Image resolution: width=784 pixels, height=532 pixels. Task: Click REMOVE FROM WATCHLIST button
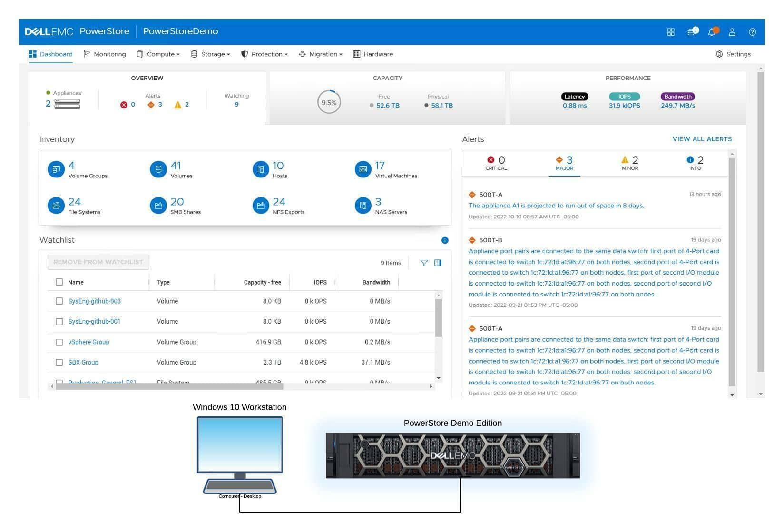coord(98,262)
